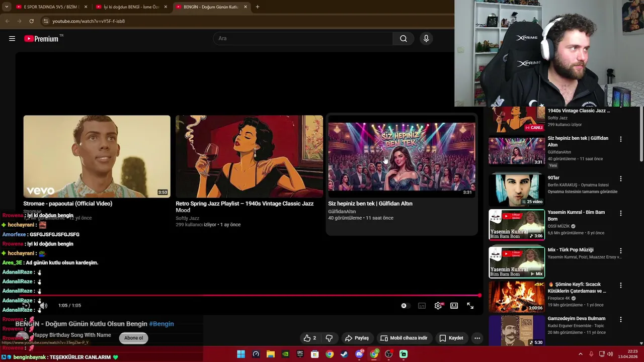Open Şömine Keyfi fireplace sidebar thumbnail
This screenshot has width=644, height=362.
coord(517,297)
